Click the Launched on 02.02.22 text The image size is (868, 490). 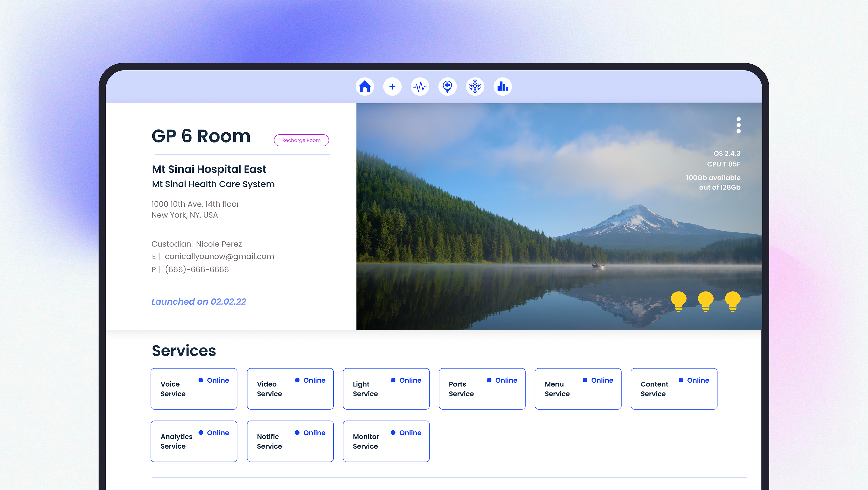click(x=198, y=301)
